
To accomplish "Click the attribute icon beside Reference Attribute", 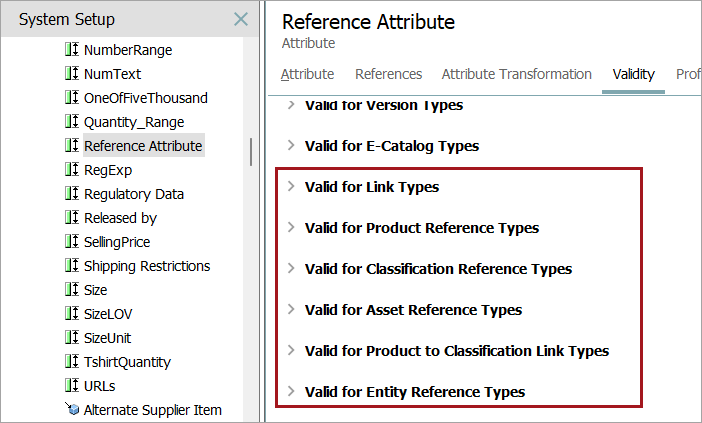I will (72, 145).
